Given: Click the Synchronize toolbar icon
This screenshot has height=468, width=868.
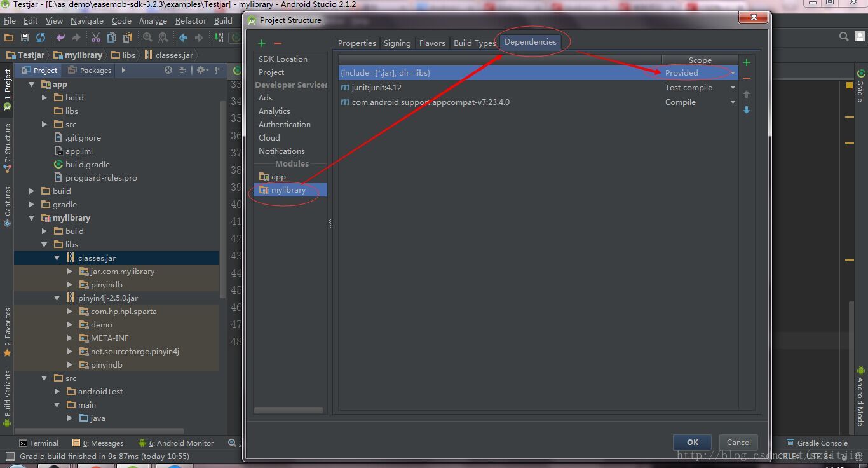Looking at the screenshot, I should tap(41, 38).
